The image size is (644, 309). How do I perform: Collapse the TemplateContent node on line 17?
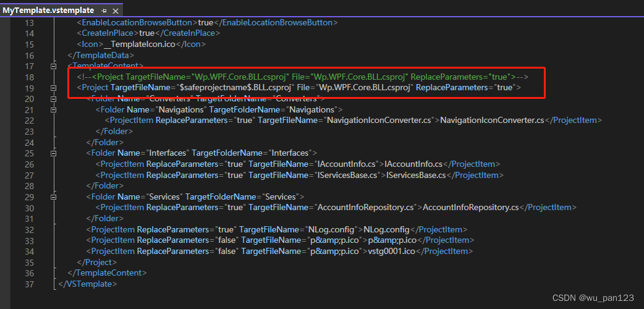[x=53, y=66]
